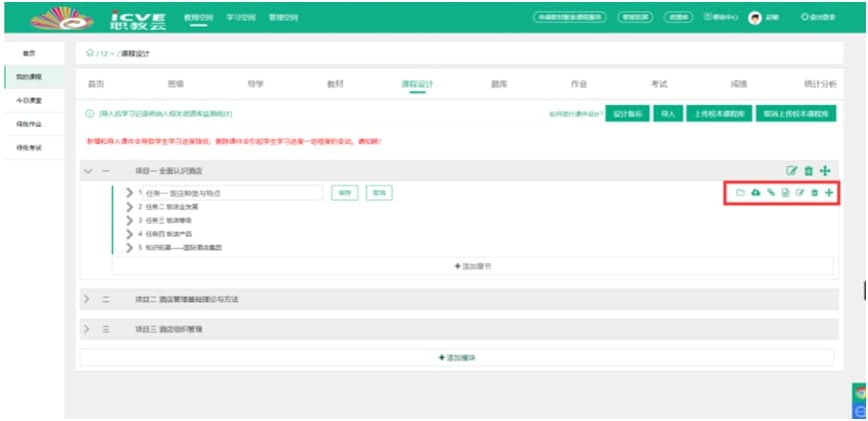The height and width of the screenshot is (421, 868).
Task: Click the first green button left of 导入
Action: coord(627,113)
